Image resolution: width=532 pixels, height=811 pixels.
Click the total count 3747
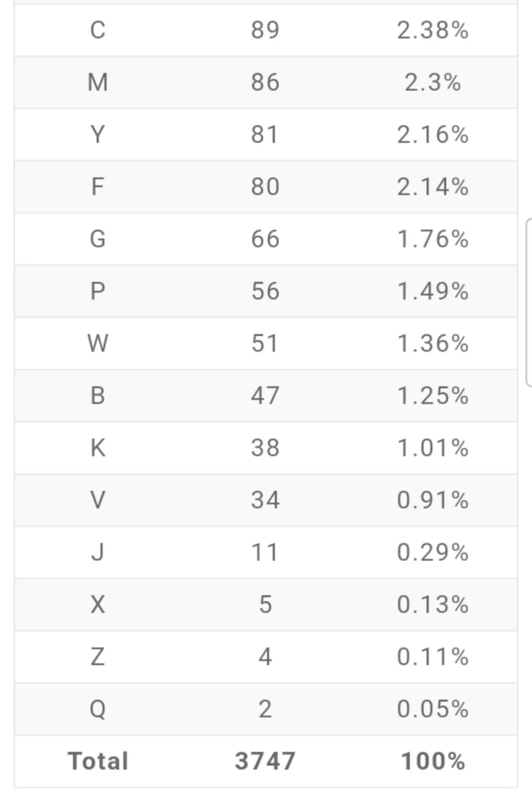265,762
